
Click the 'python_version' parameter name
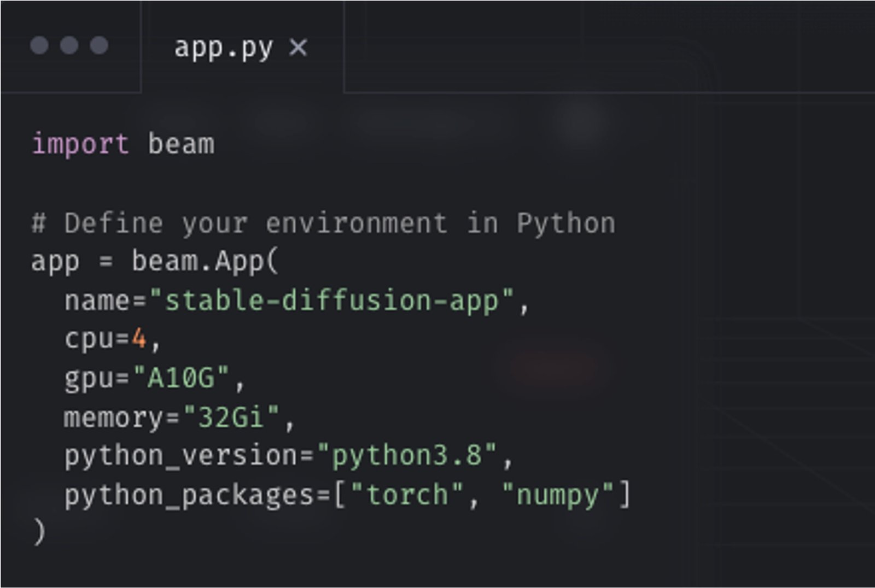coord(181,456)
